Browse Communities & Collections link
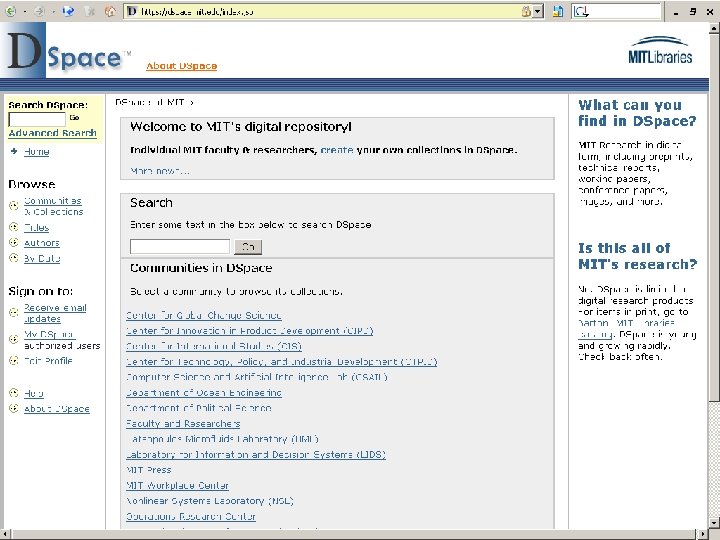The height and width of the screenshot is (540, 720). point(54,206)
